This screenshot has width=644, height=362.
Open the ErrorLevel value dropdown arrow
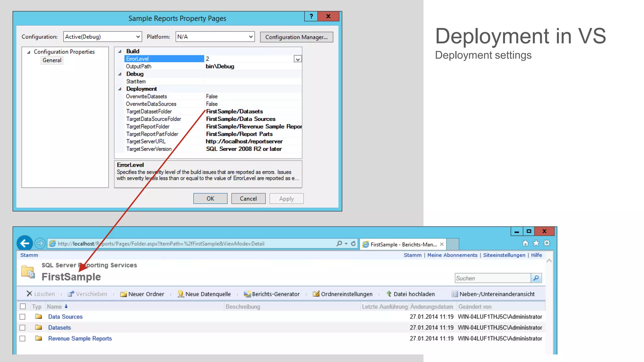click(297, 59)
